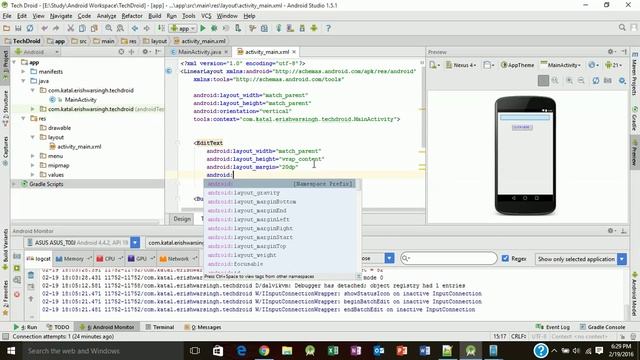Open the Refactor menu
640x360 pixels.
pyautogui.click(x=132, y=16)
